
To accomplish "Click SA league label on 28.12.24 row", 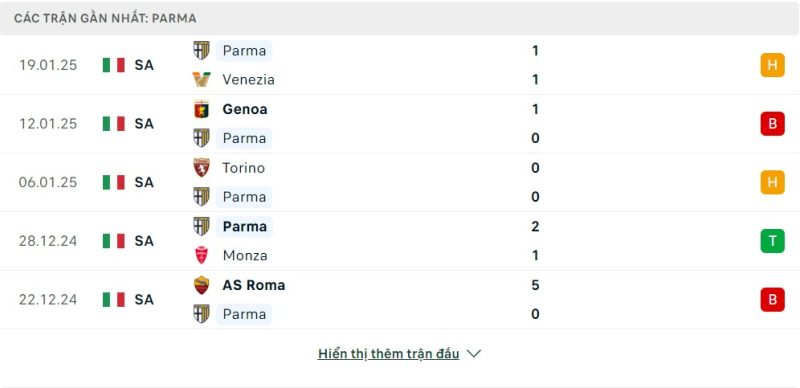I will click(x=144, y=241).
